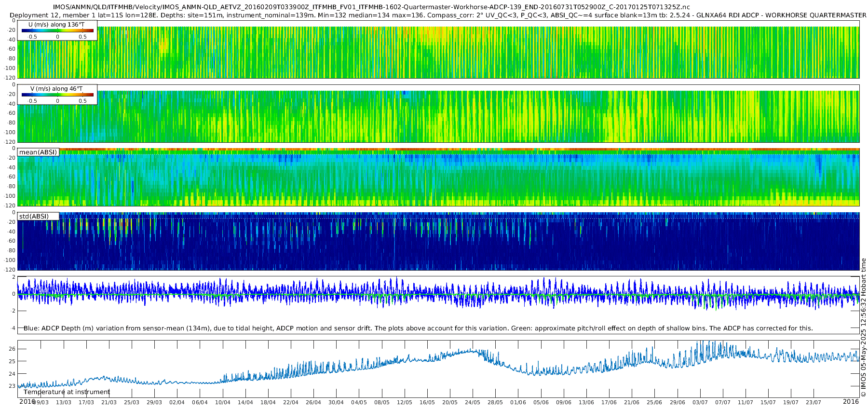868x410 pixels.
Task: Select the 01/06 date tick
Action: pos(518,402)
